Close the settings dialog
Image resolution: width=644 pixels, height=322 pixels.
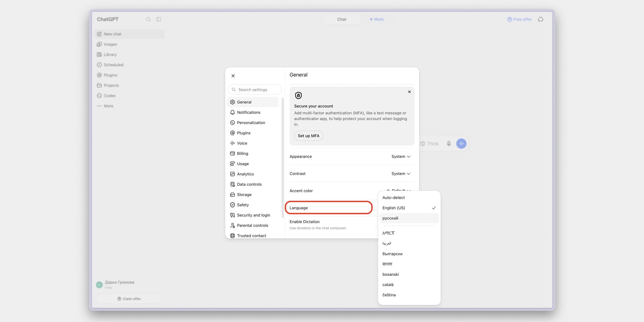click(x=233, y=76)
